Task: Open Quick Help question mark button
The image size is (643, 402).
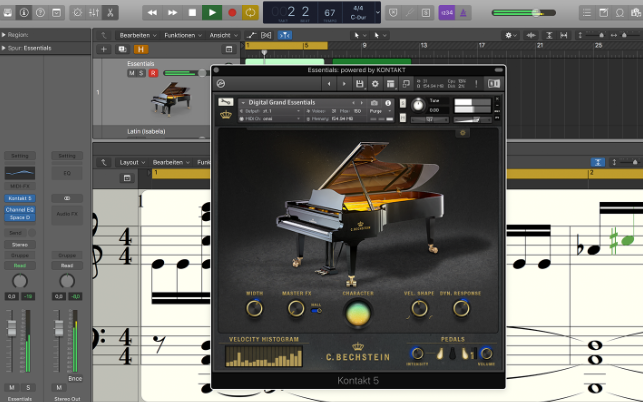Action: click(40, 13)
